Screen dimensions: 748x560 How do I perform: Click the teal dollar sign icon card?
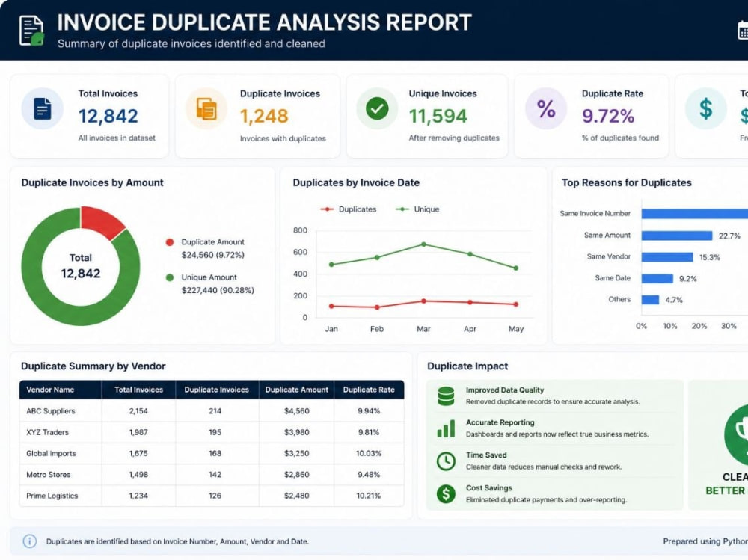pyautogui.click(x=706, y=108)
